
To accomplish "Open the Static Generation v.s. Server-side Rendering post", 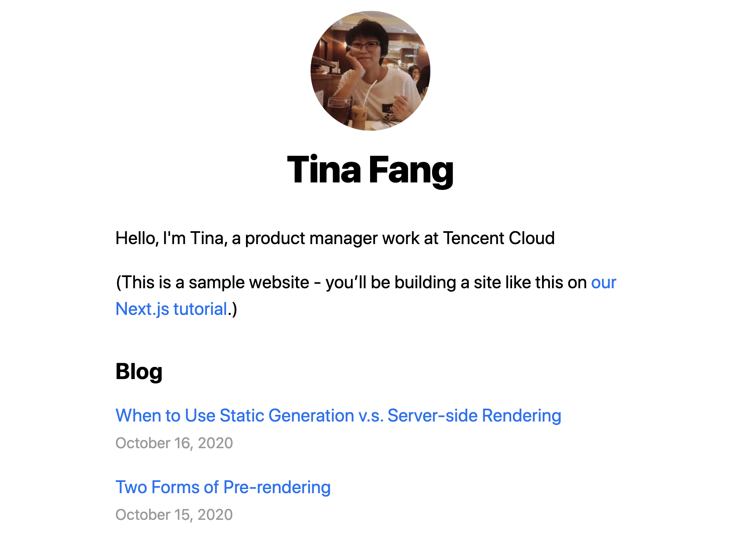I will pyautogui.click(x=338, y=416).
